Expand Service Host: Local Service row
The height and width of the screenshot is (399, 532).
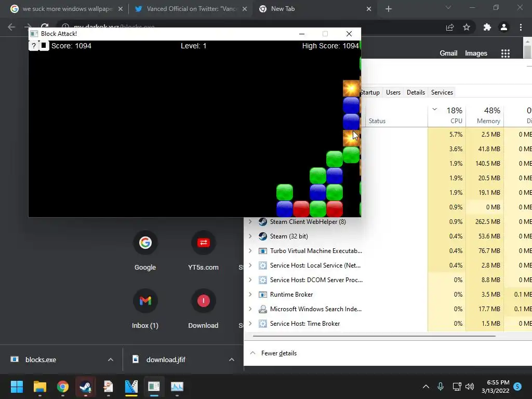point(250,265)
